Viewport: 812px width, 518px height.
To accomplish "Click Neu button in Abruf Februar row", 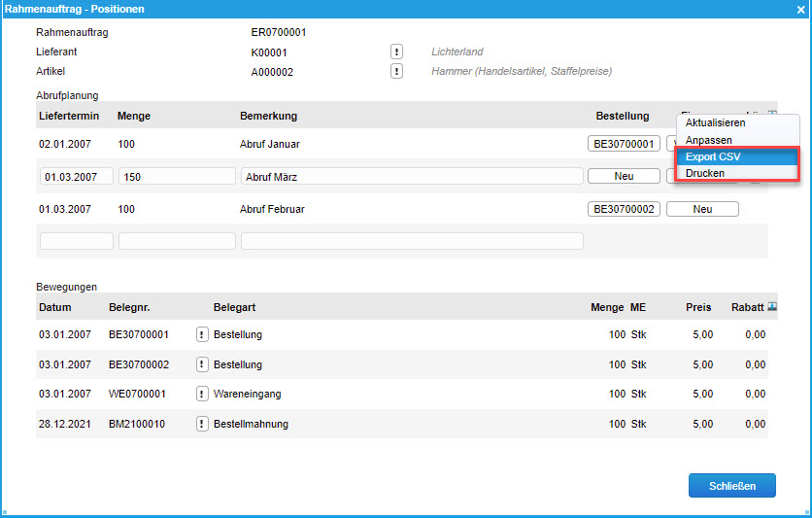I will (x=702, y=209).
